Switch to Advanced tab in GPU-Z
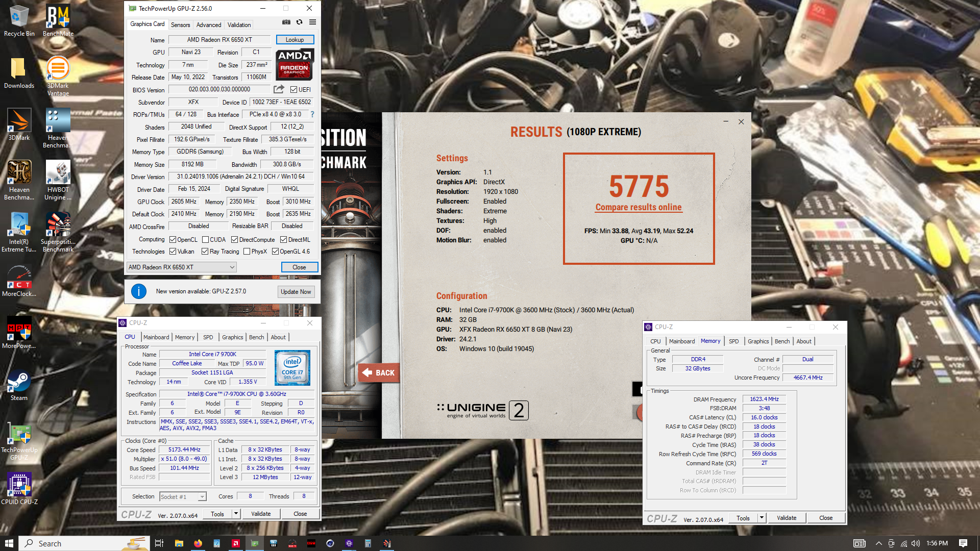This screenshot has width=980, height=551. (x=209, y=25)
